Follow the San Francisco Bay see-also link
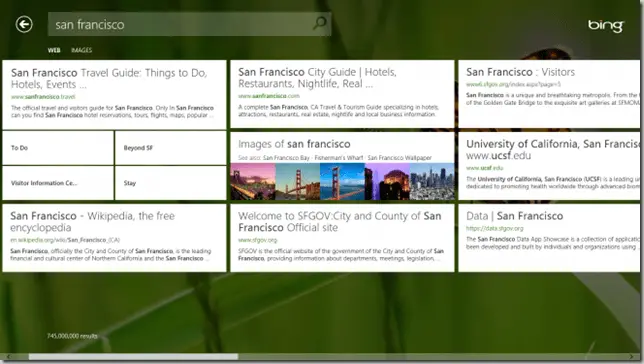This screenshot has width=644, height=364. pyautogui.click(x=286, y=158)
